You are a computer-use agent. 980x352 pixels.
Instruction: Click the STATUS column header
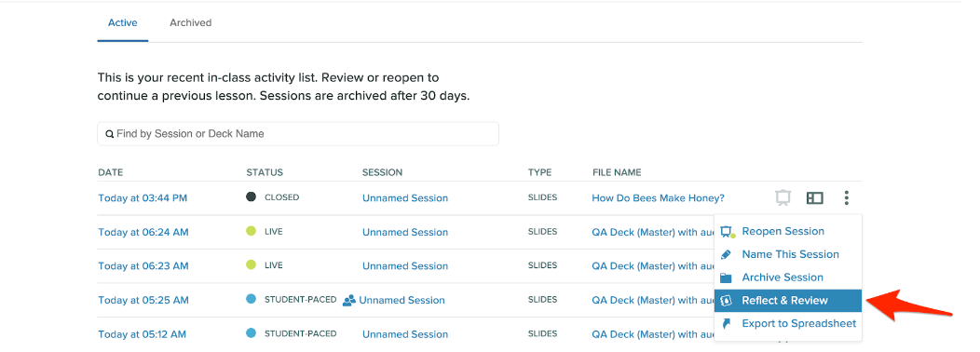point(265,172)
